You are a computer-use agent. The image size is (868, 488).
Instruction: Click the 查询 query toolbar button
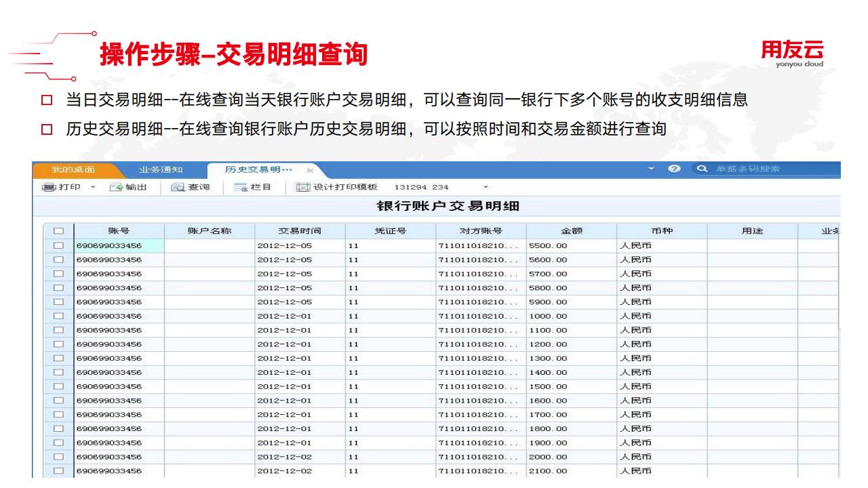[x=190, y=187]
